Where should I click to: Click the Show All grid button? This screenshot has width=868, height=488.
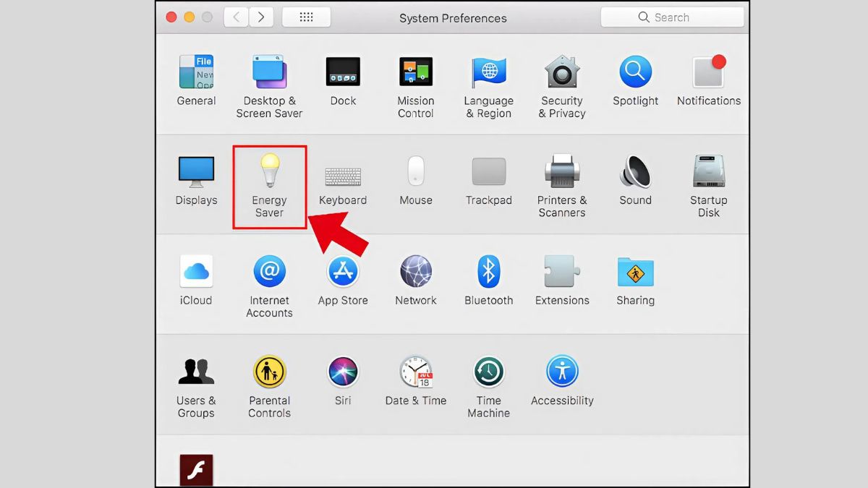click(x=306, y=17)
